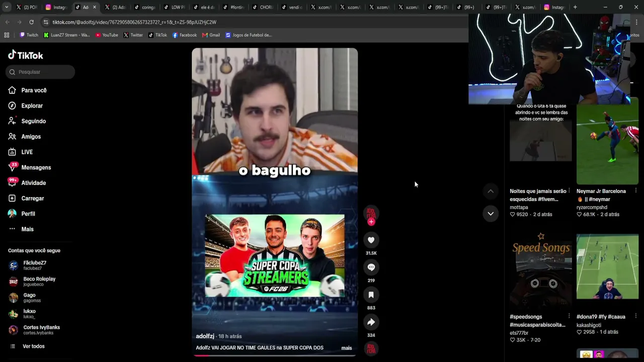Expand Ver todos followed accounts list

point(33,346)
